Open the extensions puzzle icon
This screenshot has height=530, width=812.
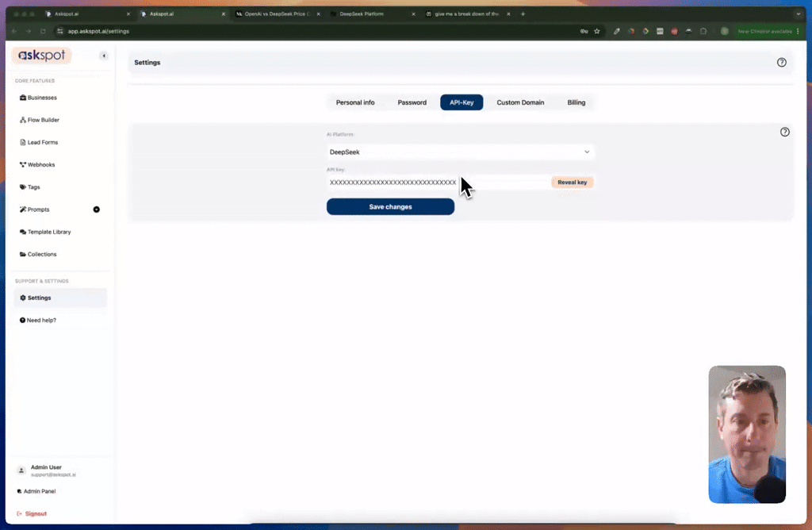[703, 31]
